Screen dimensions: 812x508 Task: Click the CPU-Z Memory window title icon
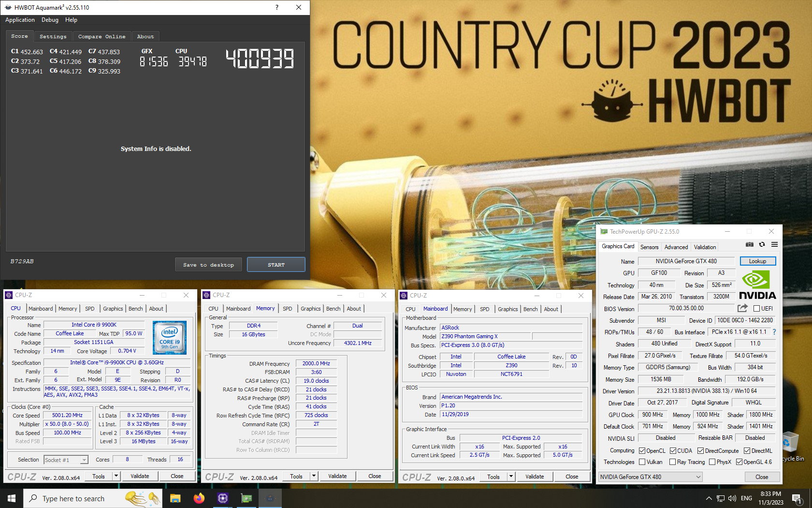(x=206, y=295)
